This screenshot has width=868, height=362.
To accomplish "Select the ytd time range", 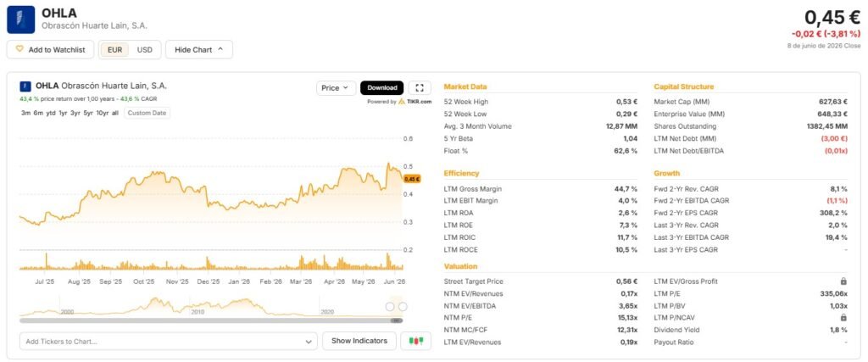I will pyautogui.click(x=51, y=113).
